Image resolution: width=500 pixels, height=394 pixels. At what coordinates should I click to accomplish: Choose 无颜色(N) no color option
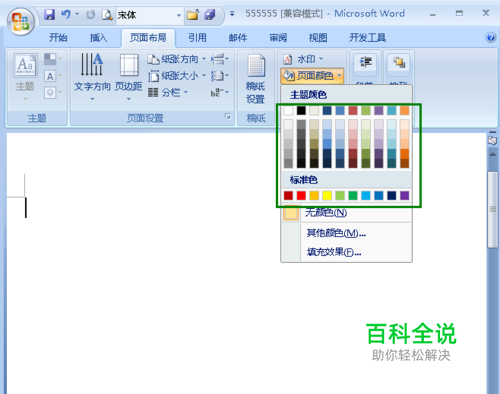click(347, 213)
